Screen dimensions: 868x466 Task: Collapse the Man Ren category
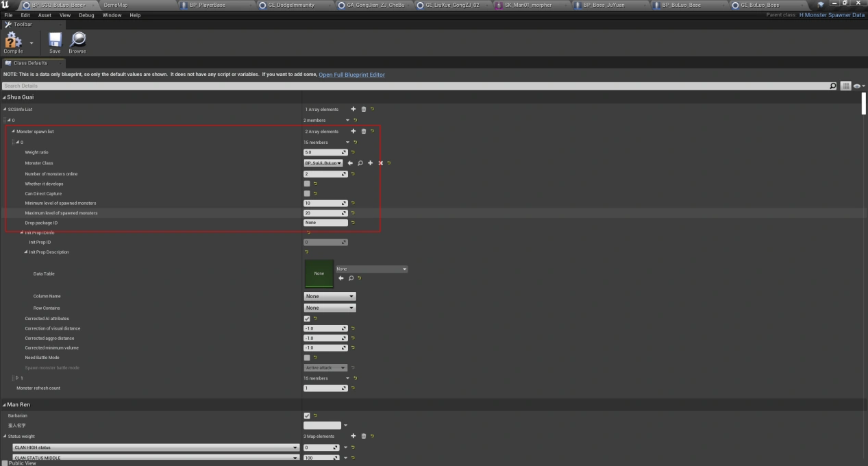[x=4, y=404]
